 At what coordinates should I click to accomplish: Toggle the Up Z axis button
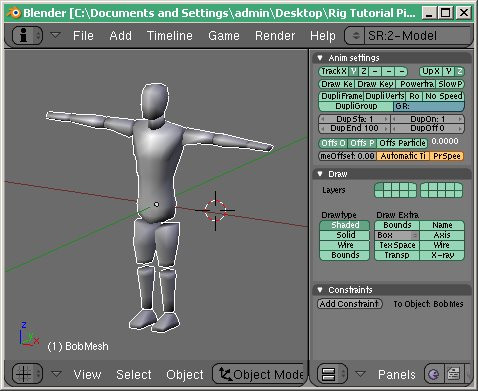pyautogui.click(x=459, y=71)
